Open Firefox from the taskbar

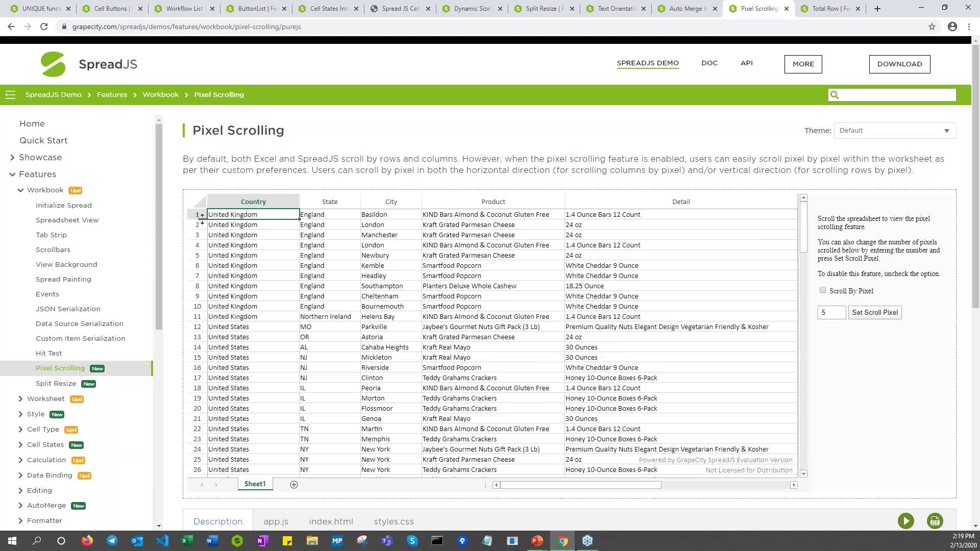(87, 541)
